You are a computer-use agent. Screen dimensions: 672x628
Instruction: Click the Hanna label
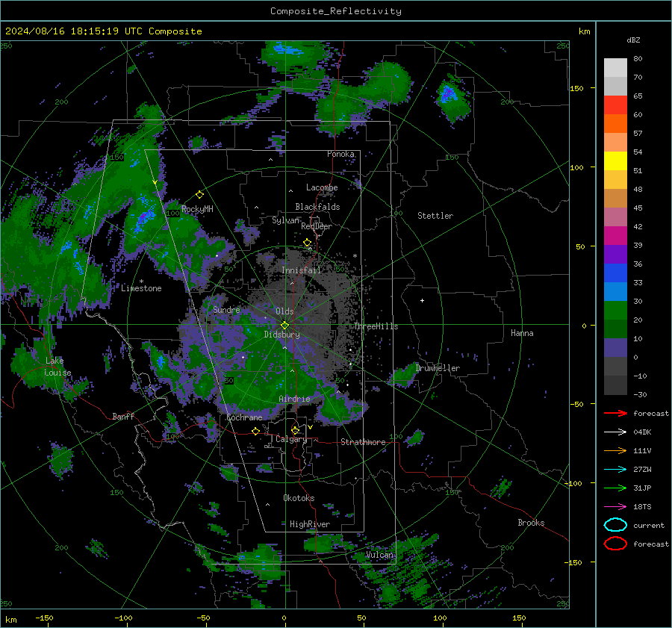[x=522, y=333]
